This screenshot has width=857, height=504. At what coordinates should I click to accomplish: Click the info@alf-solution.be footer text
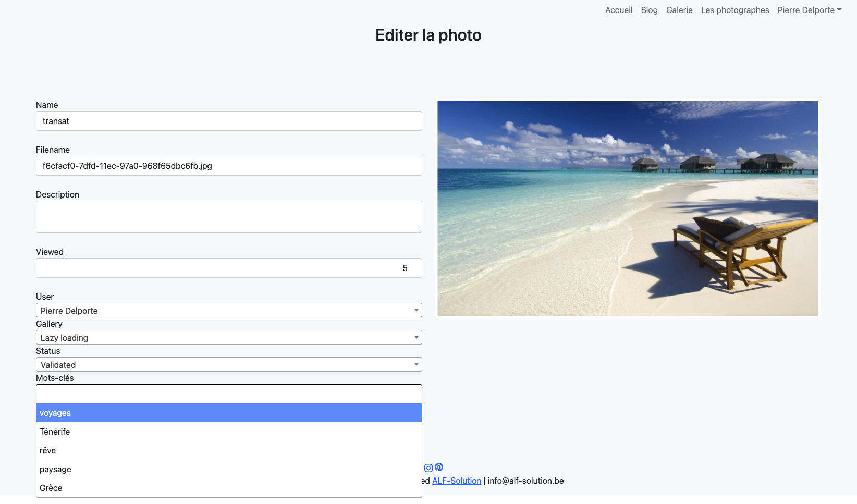tap(525, 481)
